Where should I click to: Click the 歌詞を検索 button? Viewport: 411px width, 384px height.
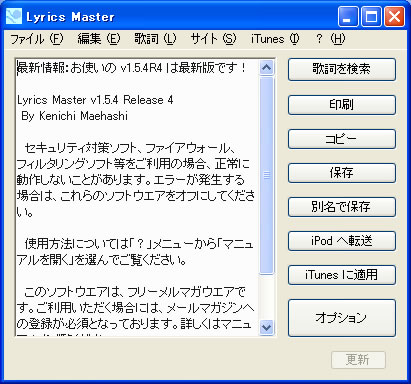pos(342,69)
